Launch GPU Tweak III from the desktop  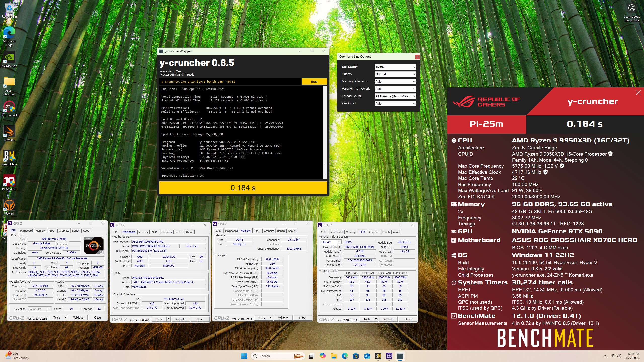(x=9, y=109)
